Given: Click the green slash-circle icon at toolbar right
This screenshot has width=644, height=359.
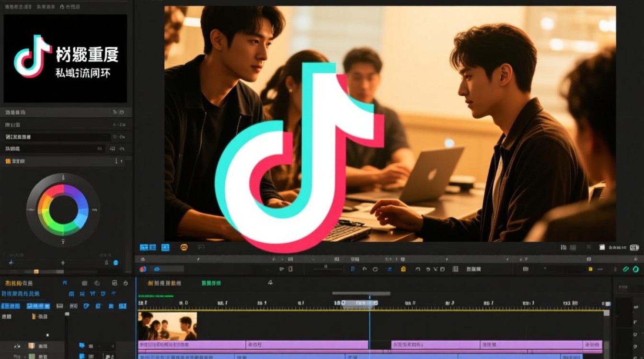Looking at the screenshot, I should (626, 269).
